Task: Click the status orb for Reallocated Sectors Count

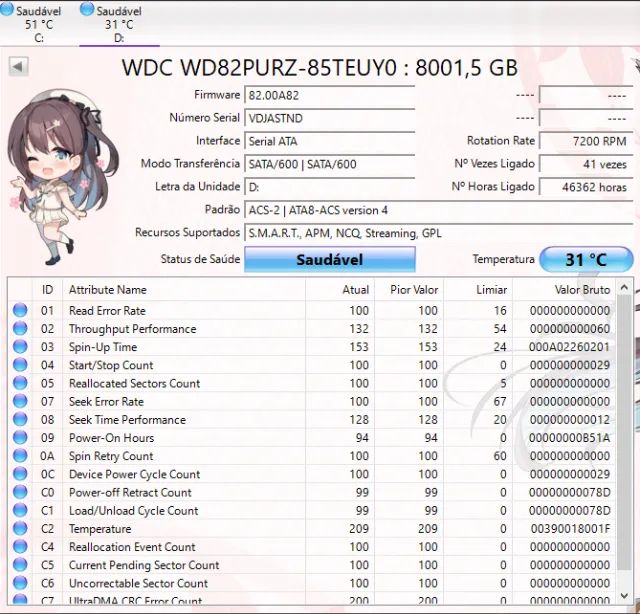Action: tap(20, 384)
